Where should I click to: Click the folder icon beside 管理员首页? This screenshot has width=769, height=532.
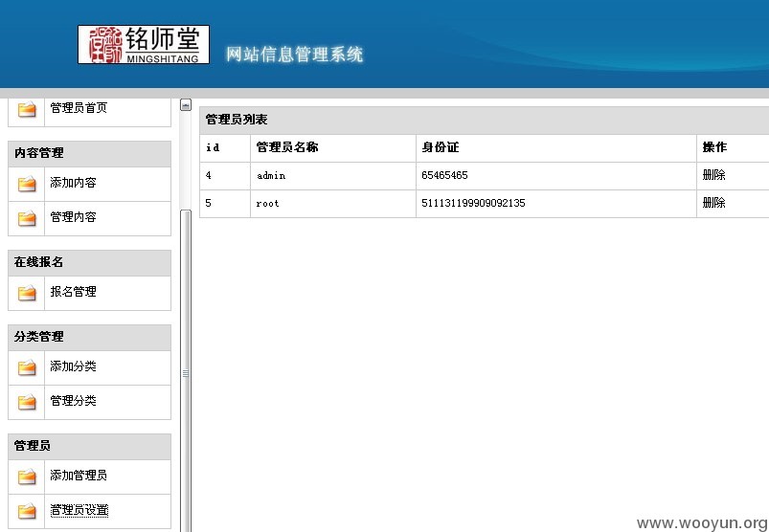[x=27, y=109]
